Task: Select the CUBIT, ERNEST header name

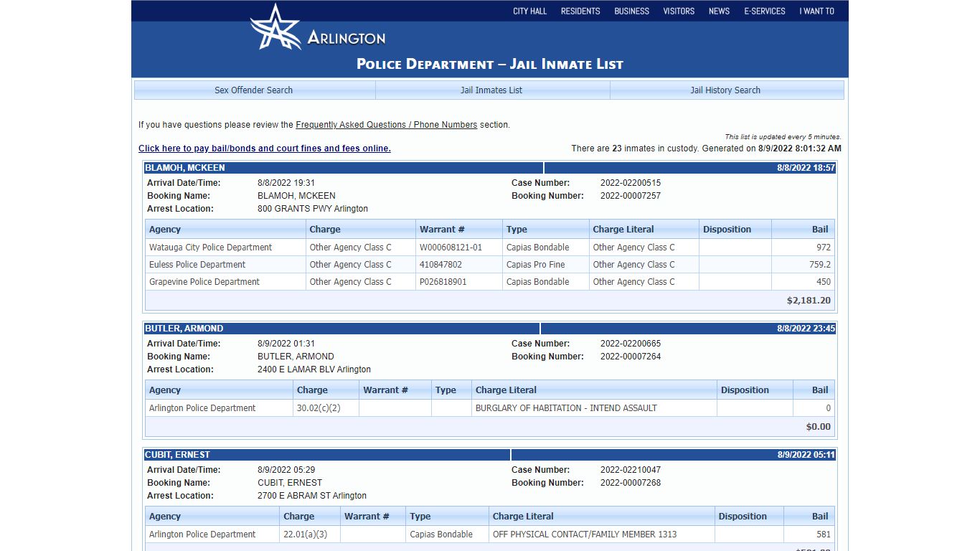Action: click(x=177, y=455)
